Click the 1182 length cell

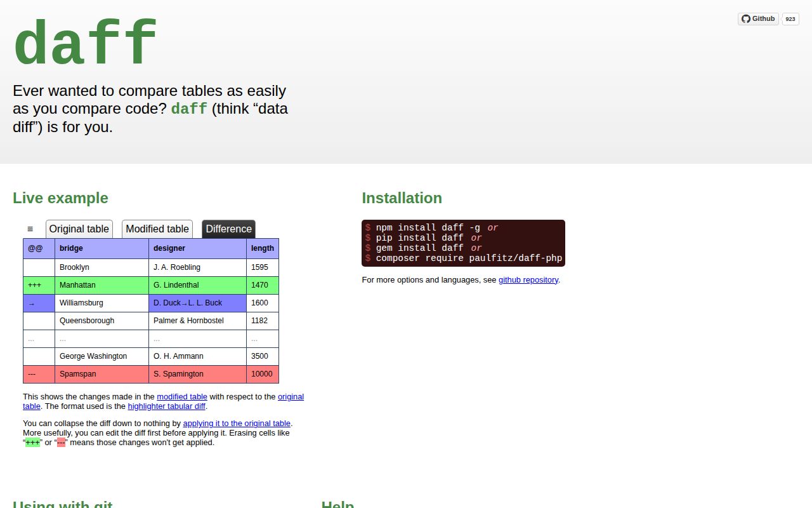point(263,321)
